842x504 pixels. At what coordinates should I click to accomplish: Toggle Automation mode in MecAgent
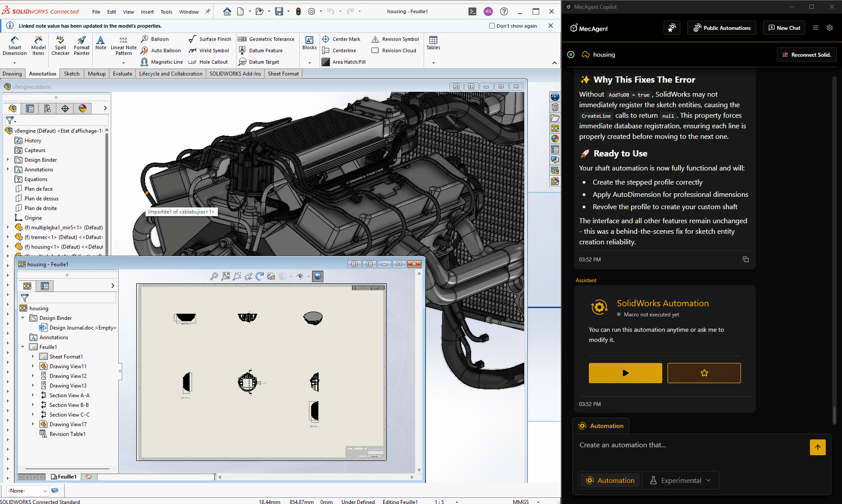click(x=610, y=480)
